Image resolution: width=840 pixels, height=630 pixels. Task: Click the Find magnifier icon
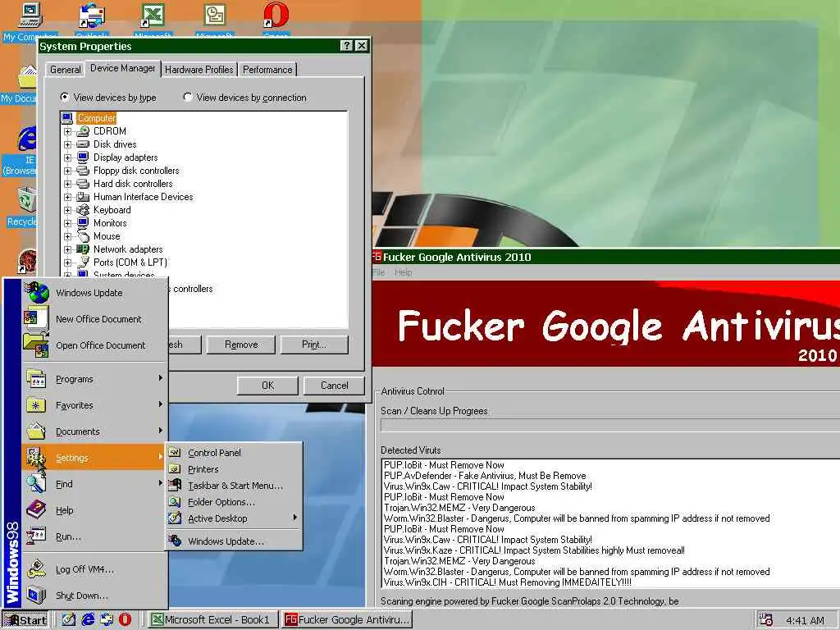[36, 484]
